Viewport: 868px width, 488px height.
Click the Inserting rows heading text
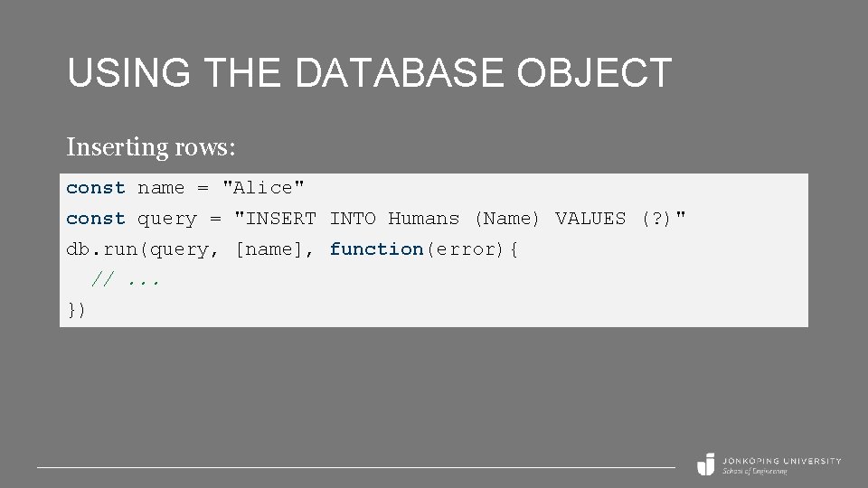(151, 146)
